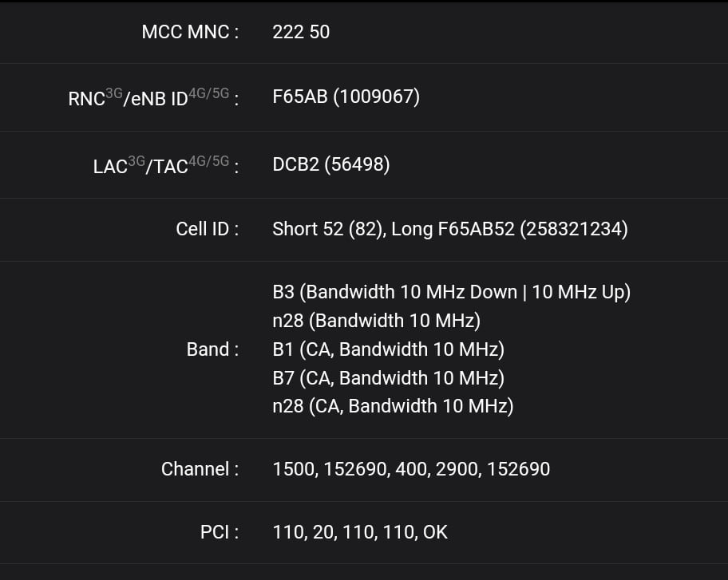Click the Cell ID label
Screen dimensions: 728x580
point(207,229)
